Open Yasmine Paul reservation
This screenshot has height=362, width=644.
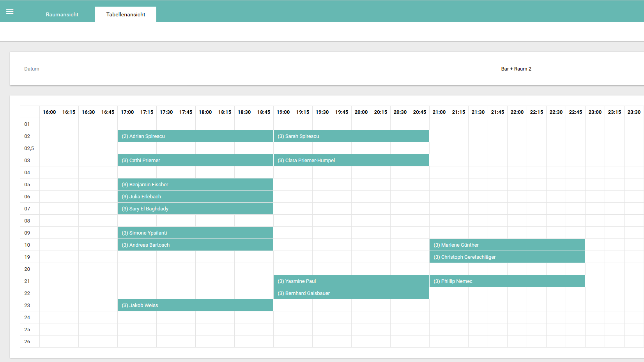click(351, 281)
